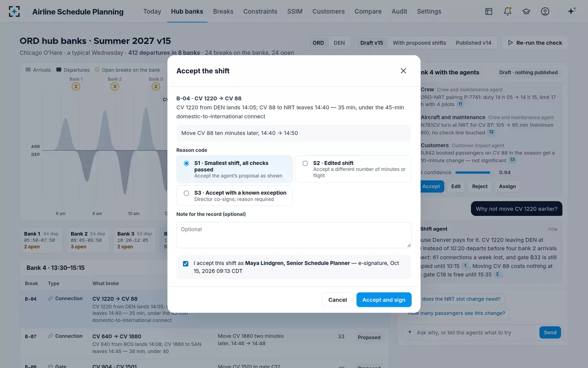Send the message to the agents
The height and width of the screenshot is (368, 588).
[550, 332]
